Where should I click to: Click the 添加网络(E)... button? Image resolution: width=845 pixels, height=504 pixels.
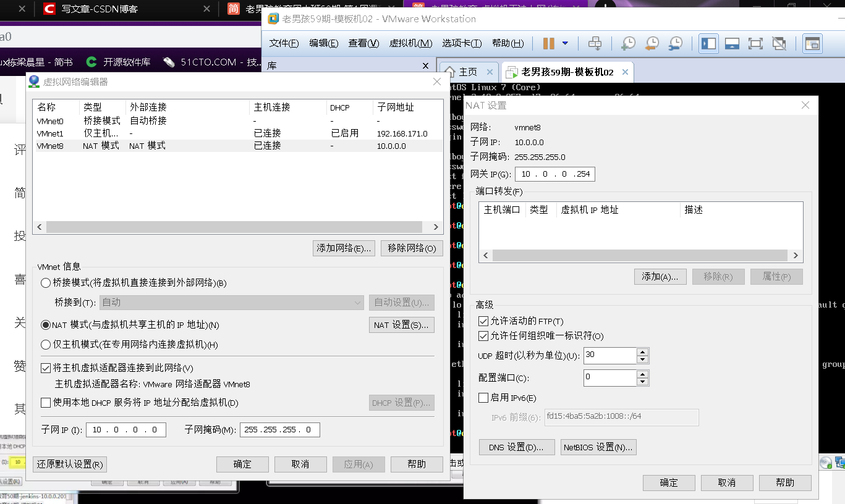344,248
